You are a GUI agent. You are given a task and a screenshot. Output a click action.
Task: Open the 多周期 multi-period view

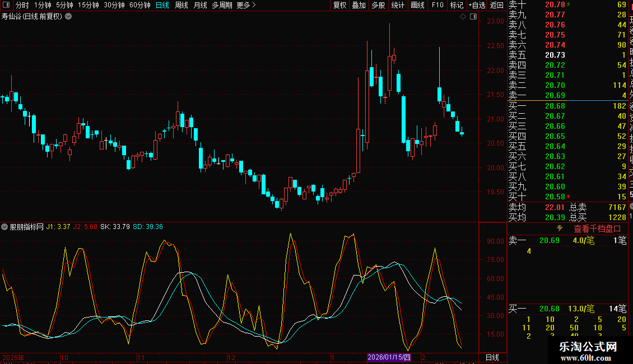[x=222, y=5]
